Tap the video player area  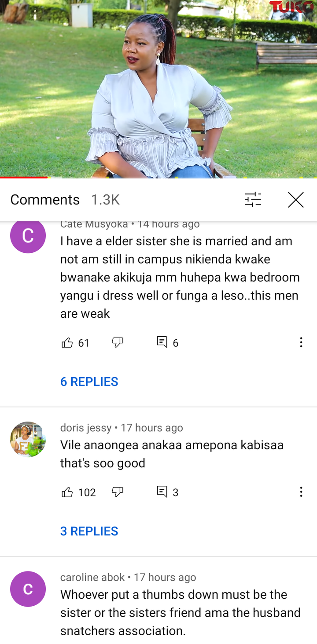point(158,88)
